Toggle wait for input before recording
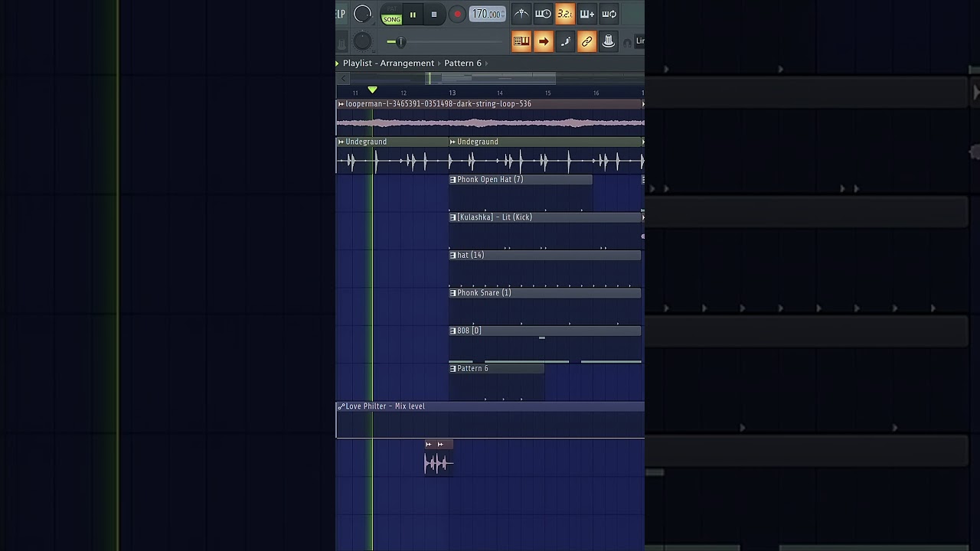Image resolution: width=980 pixels, height=551 pixels. 543,14
